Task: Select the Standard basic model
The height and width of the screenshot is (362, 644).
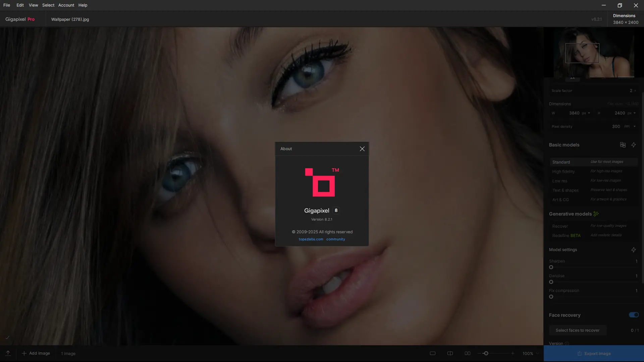Action: 561,162
